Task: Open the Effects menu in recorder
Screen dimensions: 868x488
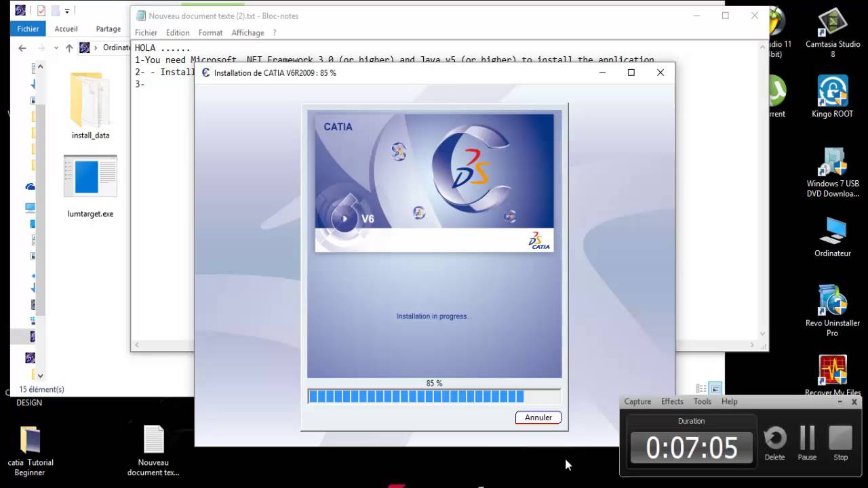Action: 672,401
